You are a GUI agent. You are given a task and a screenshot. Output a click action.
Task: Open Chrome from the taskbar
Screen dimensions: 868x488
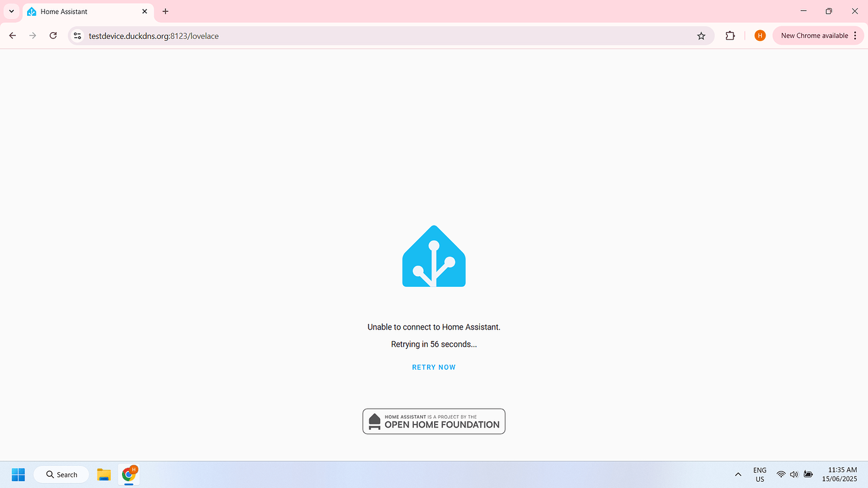(128, 474)
